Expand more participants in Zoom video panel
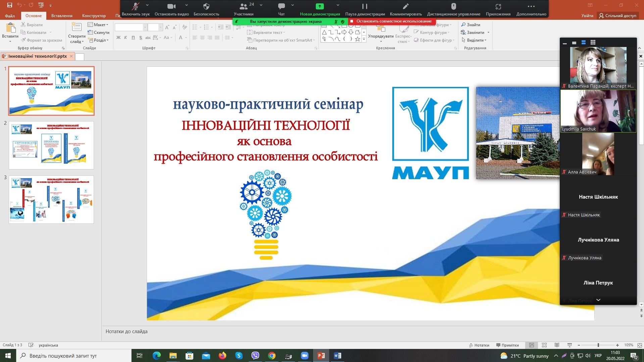This screenshot has width=644, height=362. click(598, 300)
